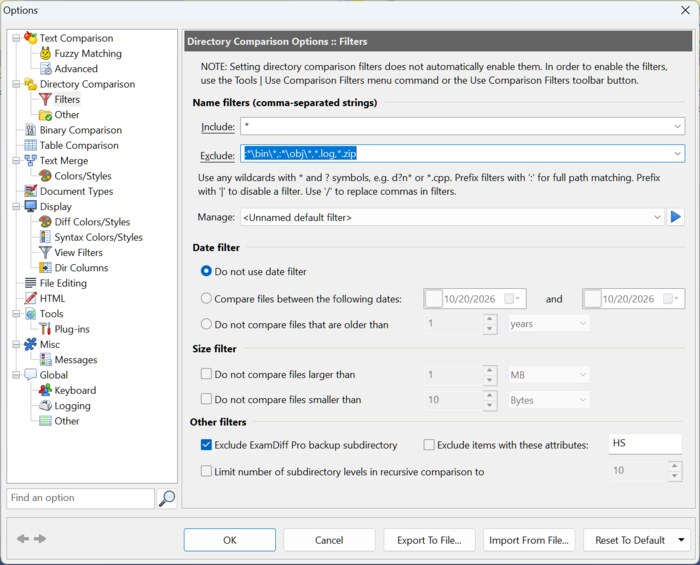This screenshot has height=565, width=700.
Task: Open the Document Types options page
Action: (76, 191)
